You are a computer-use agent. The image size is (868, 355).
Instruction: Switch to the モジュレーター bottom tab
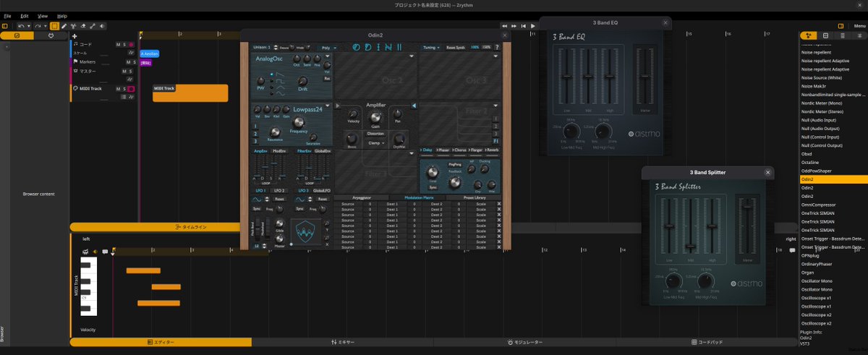pos(524,342)
